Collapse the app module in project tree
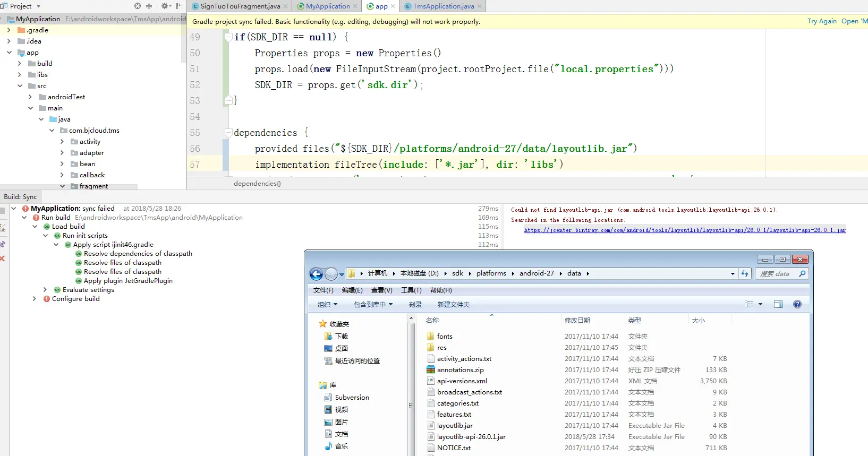Viewport: 868px width, 456px height. click(x=9, y=52)
